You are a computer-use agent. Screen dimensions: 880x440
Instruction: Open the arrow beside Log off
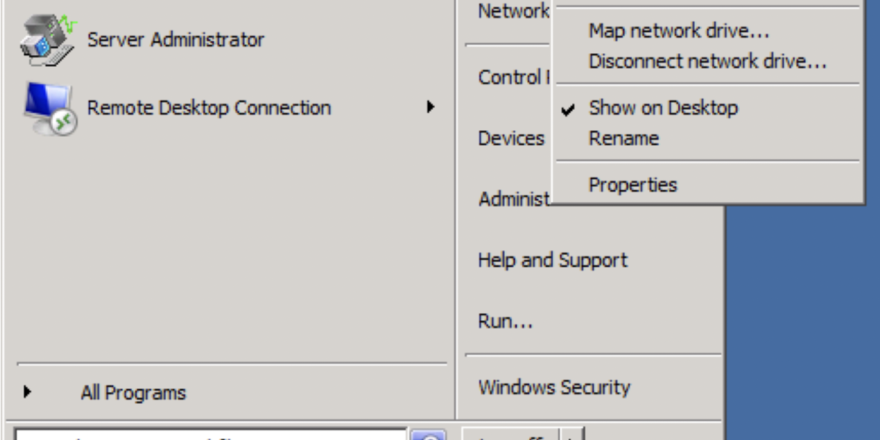tap(571, 436)
